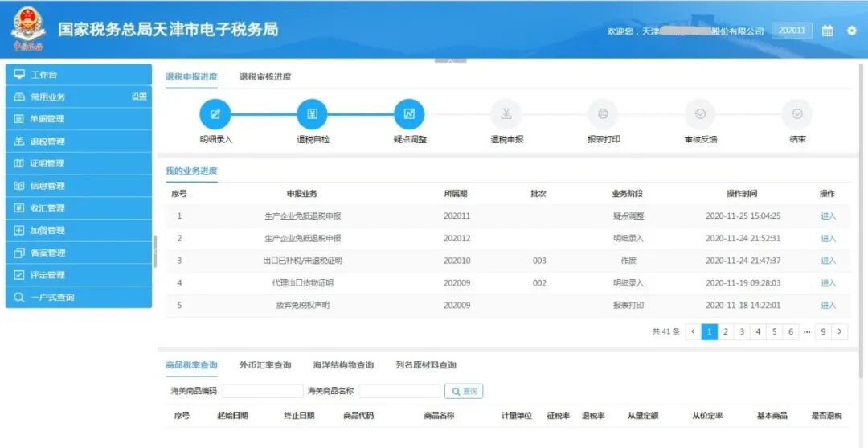Click the 退税管理 sidebar icon
868x448 pixels.
coord(19,142)
